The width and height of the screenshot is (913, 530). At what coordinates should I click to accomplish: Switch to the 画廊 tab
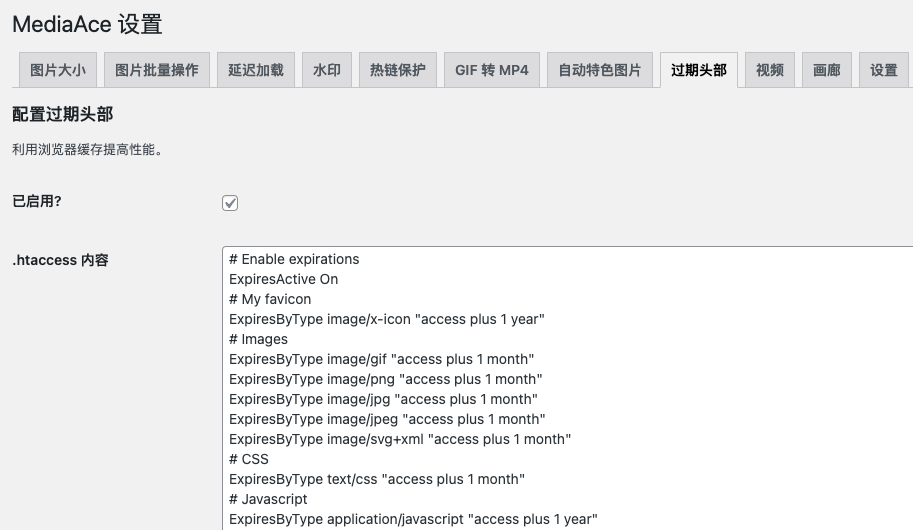(x=827, y=70)
